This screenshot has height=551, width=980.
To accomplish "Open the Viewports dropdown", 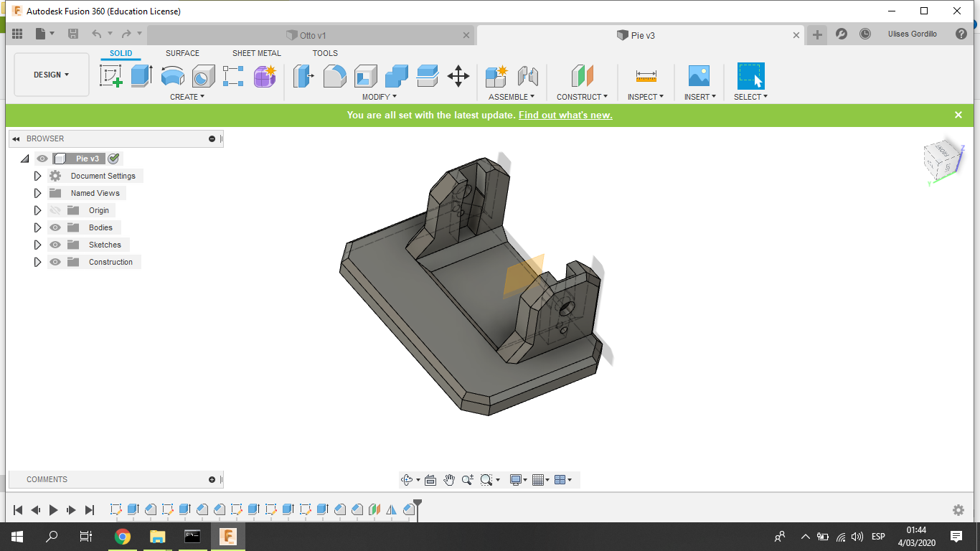I will pos(563,480).
